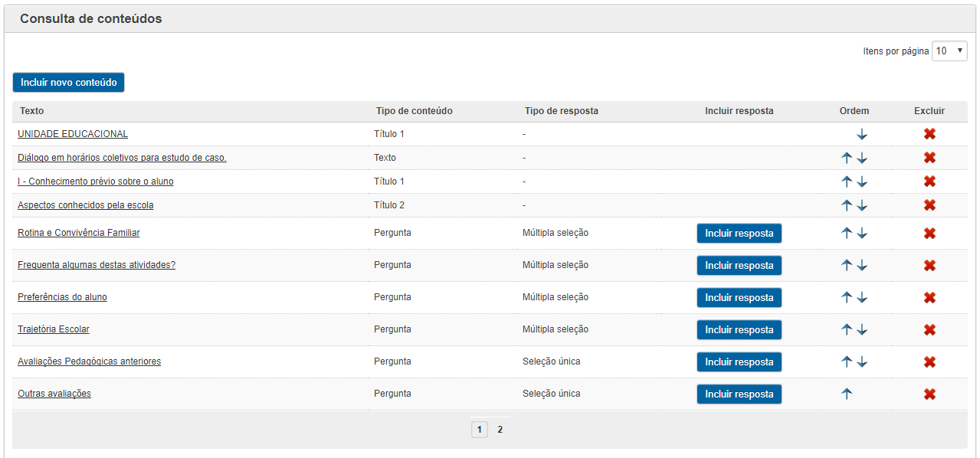Image resolution: width=980 pixels, height=458 pixels.
Task: Delete 'Rotina e Convivência Familiar' row
Action: (x=929, y=234)
